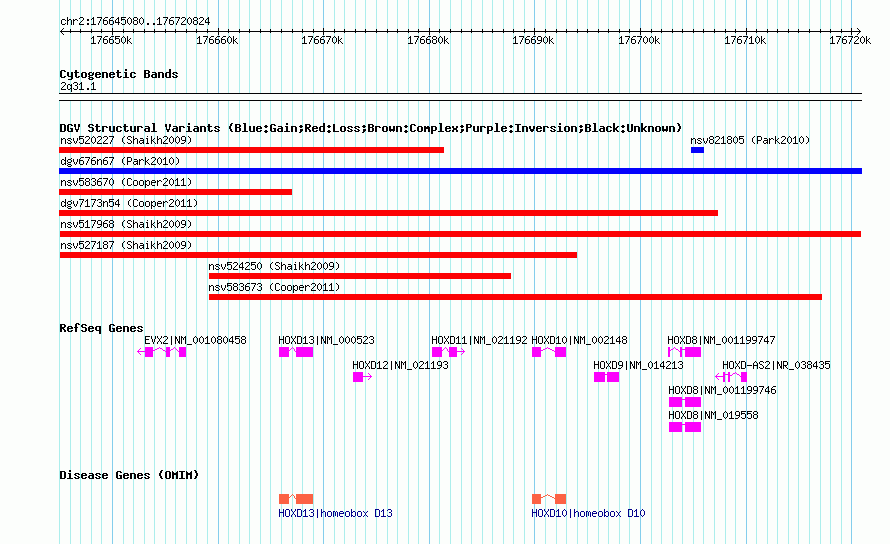Select the HOXD-AS2|NR_038435 label
Image resolution: width=890 pixels, height=544 pixels.
pos(776,365)
